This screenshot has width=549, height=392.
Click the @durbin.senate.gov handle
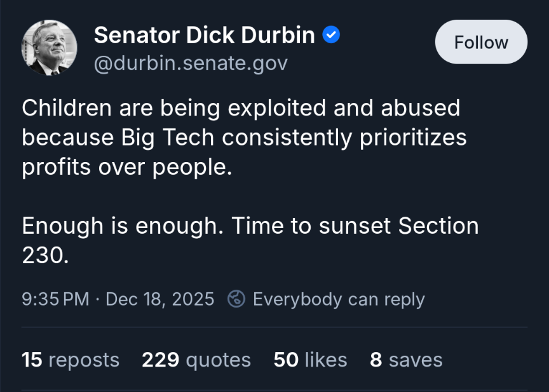click(x=191, y=64)
